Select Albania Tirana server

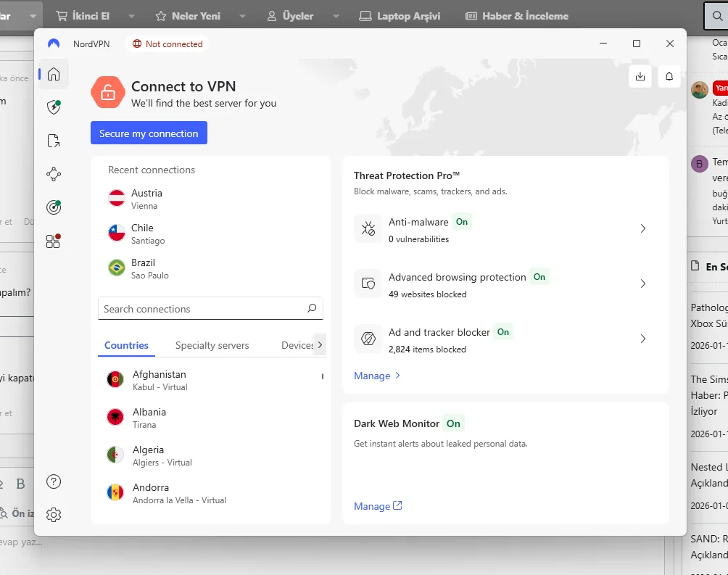click(x=209, y=418)
